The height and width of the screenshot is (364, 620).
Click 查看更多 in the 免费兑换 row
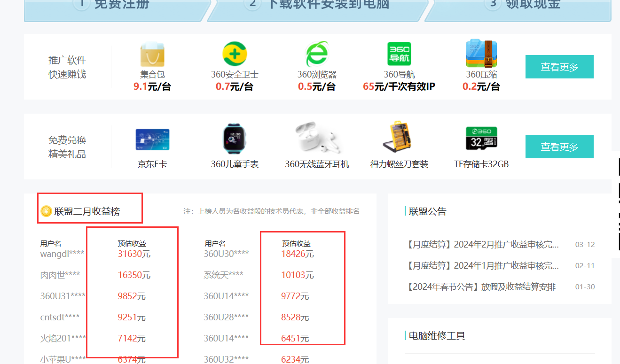tap(559, 147)
